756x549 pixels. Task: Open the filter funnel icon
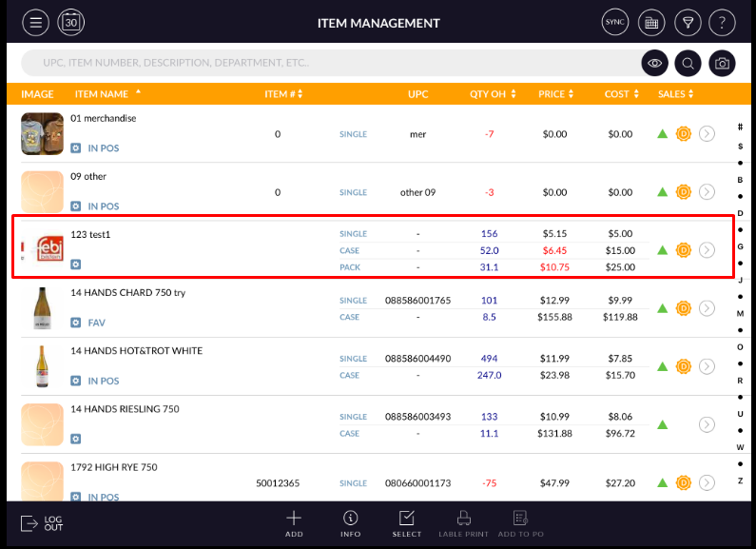tap(688, 22)
